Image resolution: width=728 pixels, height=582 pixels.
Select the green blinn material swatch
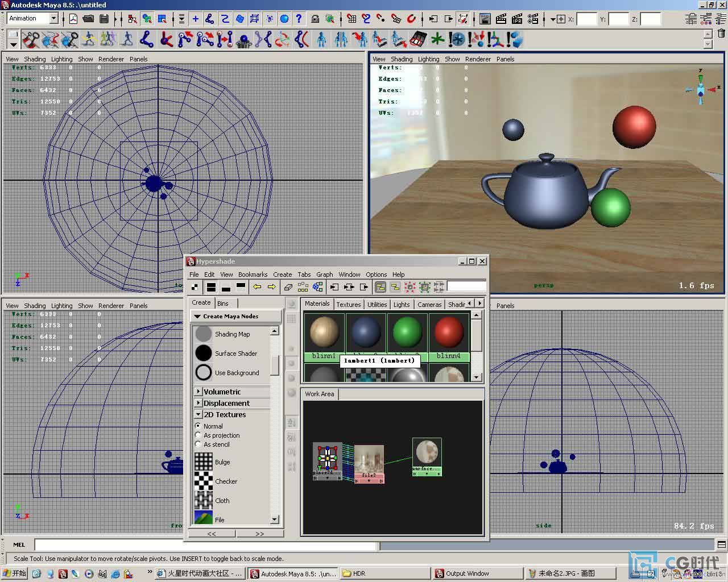click(407, 333)
